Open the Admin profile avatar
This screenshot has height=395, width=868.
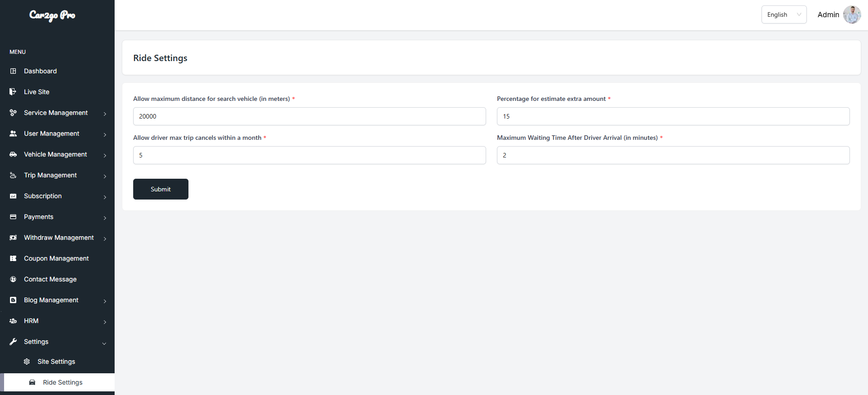coord(852,14)
